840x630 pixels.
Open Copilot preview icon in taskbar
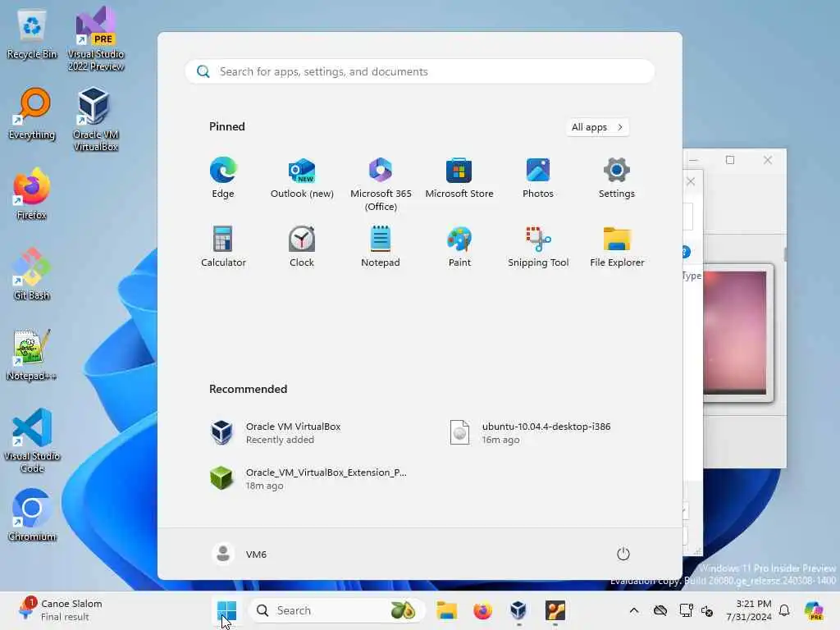click(814, 610)
